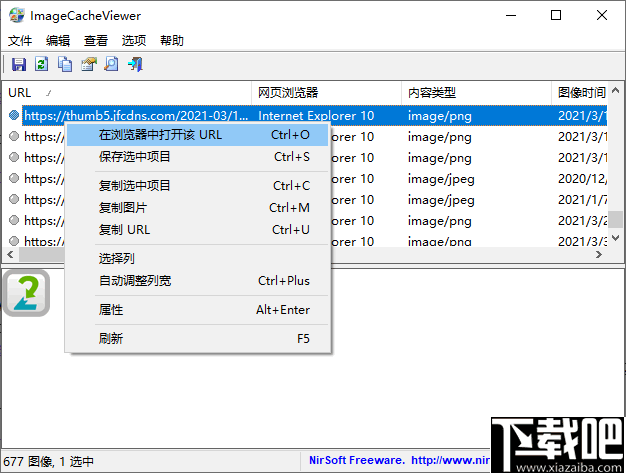Maximize the ImageCacheViewer window

pyautogui.click(x=556, y=16)
